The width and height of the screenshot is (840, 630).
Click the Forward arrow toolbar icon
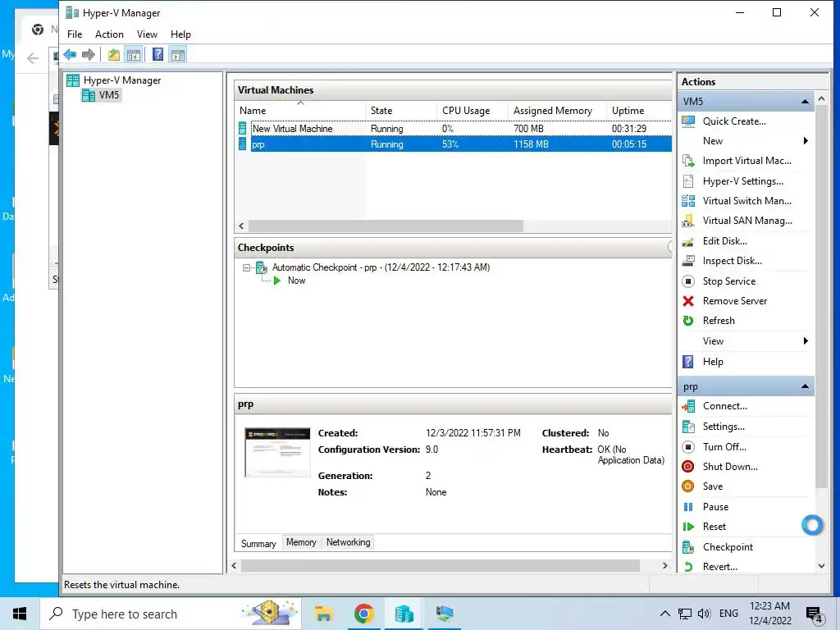coord(89,54)
